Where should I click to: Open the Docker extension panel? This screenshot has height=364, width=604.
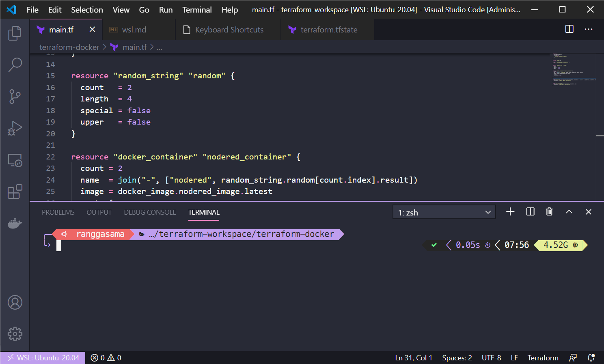tap(15, 223)
